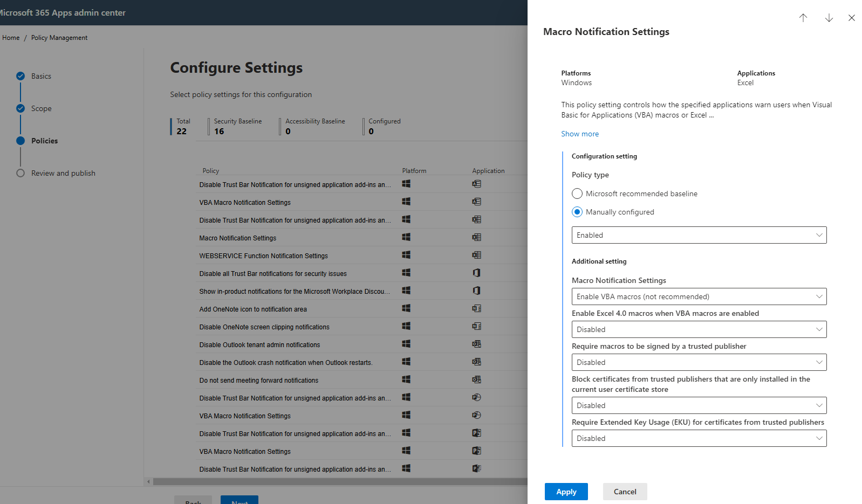Click the Home breadcrumb link
Viewport: 862px width, 504px height.
(11, 38)
